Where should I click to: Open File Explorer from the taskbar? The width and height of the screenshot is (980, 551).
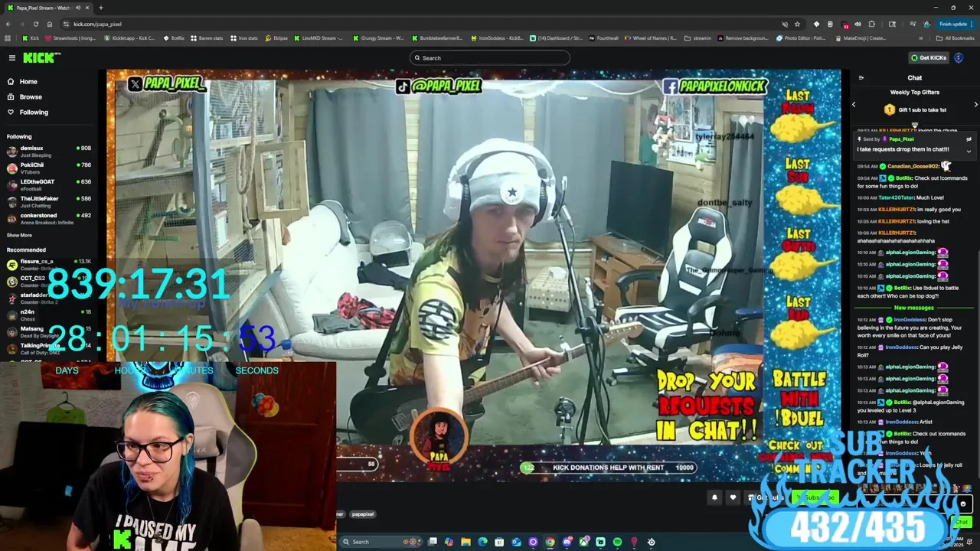tap(465, 542)
